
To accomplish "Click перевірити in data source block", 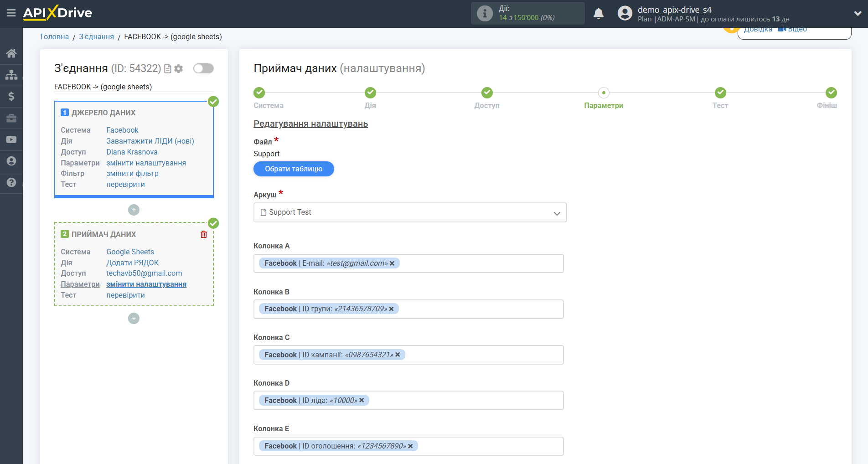I will [125, 185].
